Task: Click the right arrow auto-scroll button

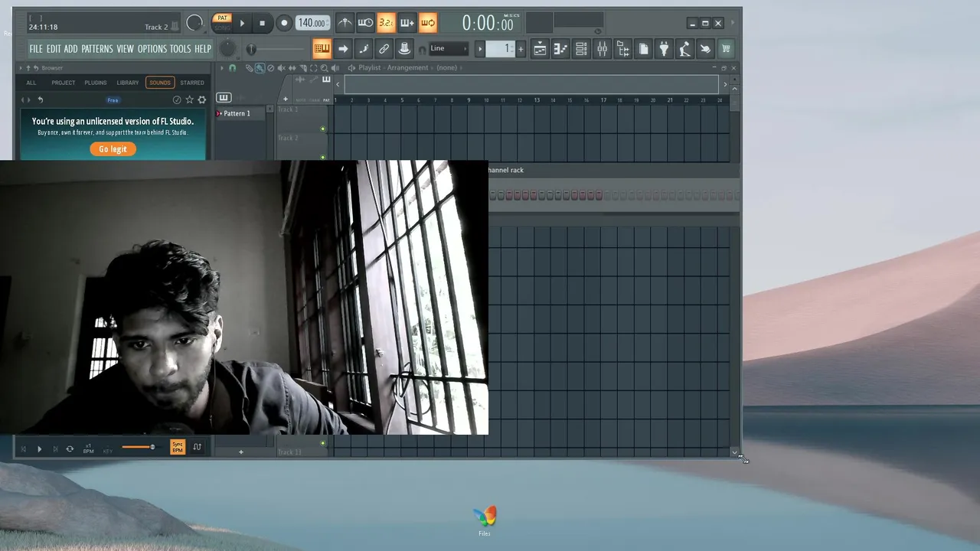Action: [343, 49]
